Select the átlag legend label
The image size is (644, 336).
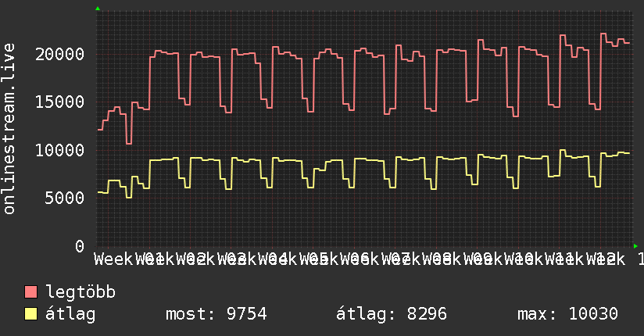(70, 314)
